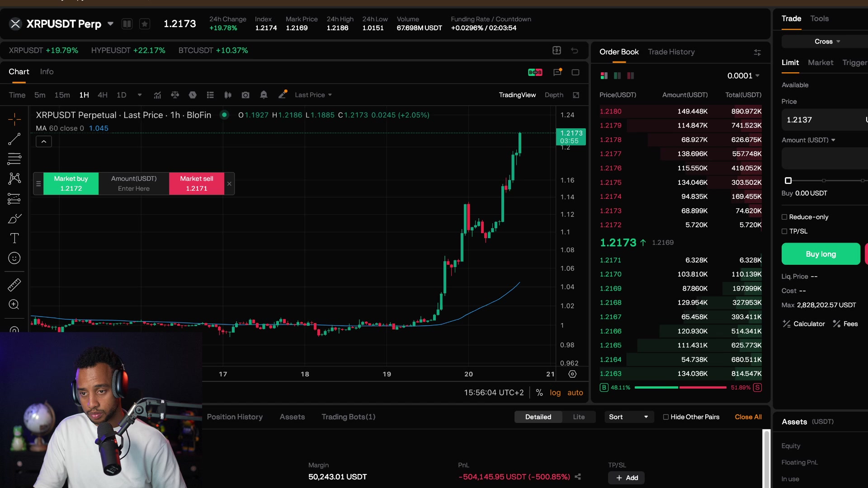Open the Info tab
The width and height of the screenshot is (868, 488).
pos(47,71)
